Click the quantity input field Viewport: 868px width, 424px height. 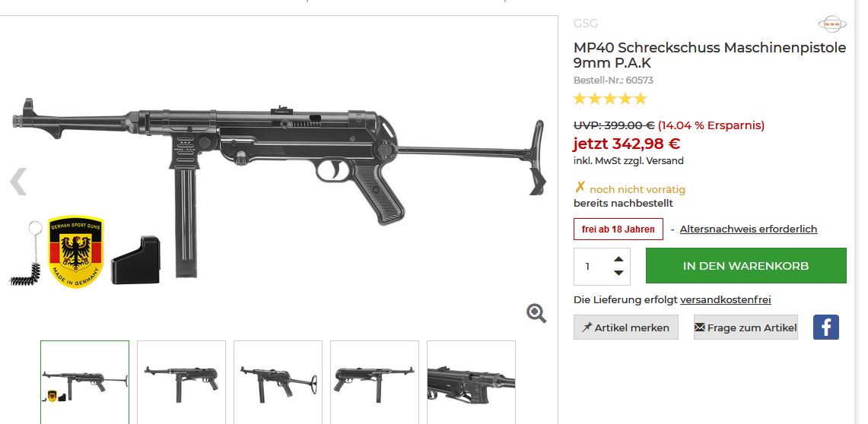click(590, 266)
